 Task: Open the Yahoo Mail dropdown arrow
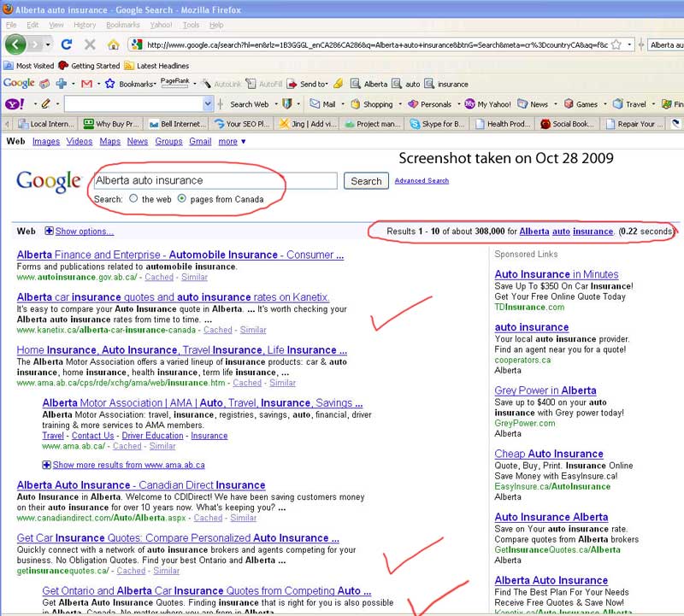pyautogui.click(x=343, y=104)
